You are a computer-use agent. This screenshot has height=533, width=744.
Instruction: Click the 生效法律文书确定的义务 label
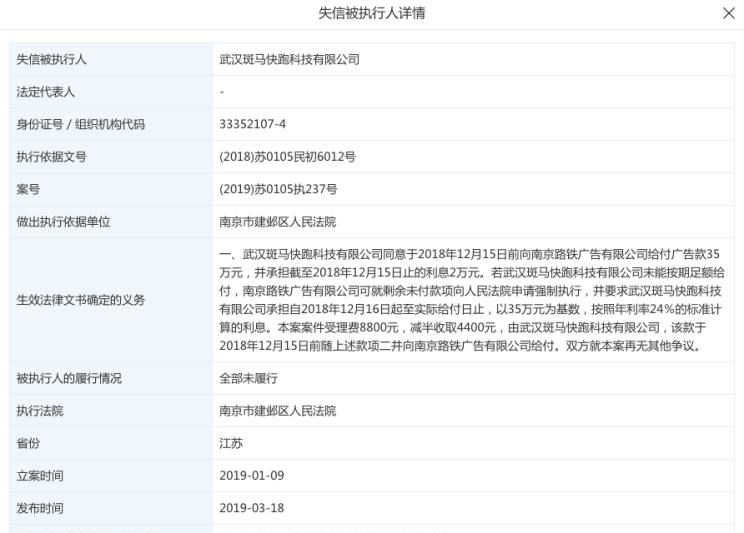pyautogui.click(x=81, y=300)
